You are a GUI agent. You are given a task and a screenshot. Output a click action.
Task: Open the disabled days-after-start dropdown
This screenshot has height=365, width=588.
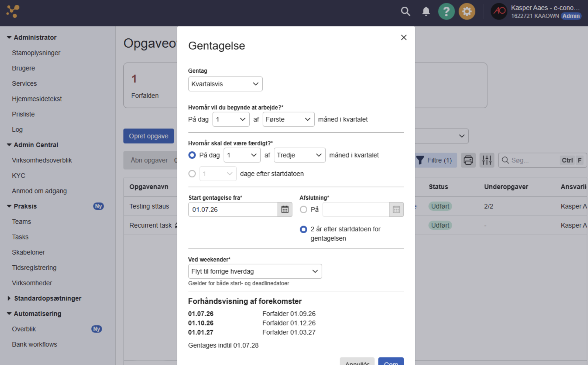click(x=218, y=174)
